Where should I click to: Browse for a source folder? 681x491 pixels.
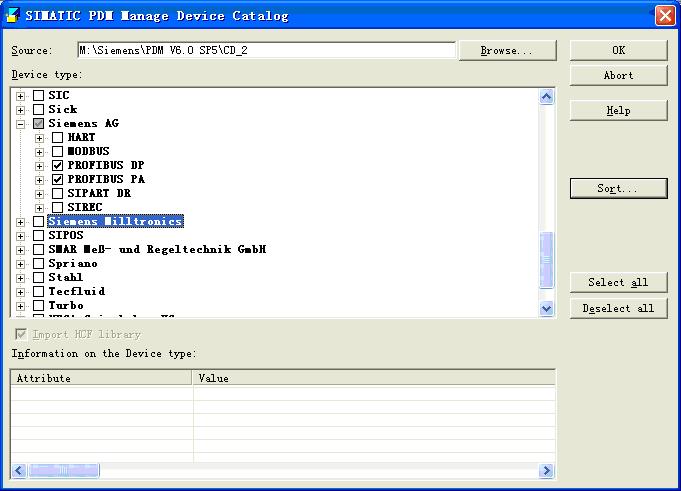[x=507, y=50]
